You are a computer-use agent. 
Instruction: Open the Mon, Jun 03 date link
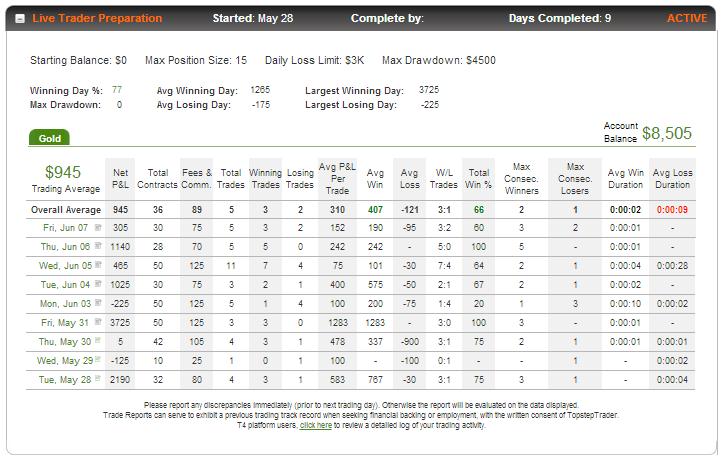pos(65,304)
